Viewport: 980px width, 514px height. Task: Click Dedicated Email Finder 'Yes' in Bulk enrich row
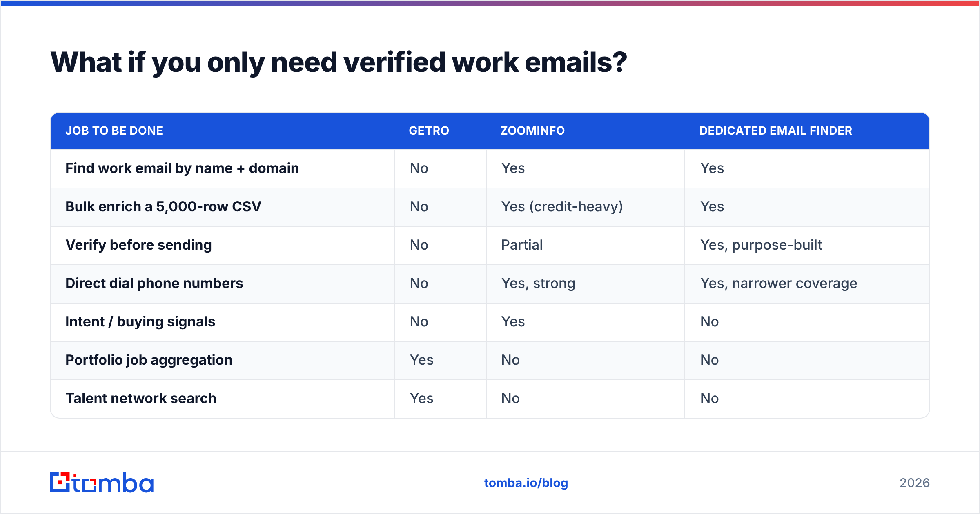pyautogui.click(x=712, y=206)
